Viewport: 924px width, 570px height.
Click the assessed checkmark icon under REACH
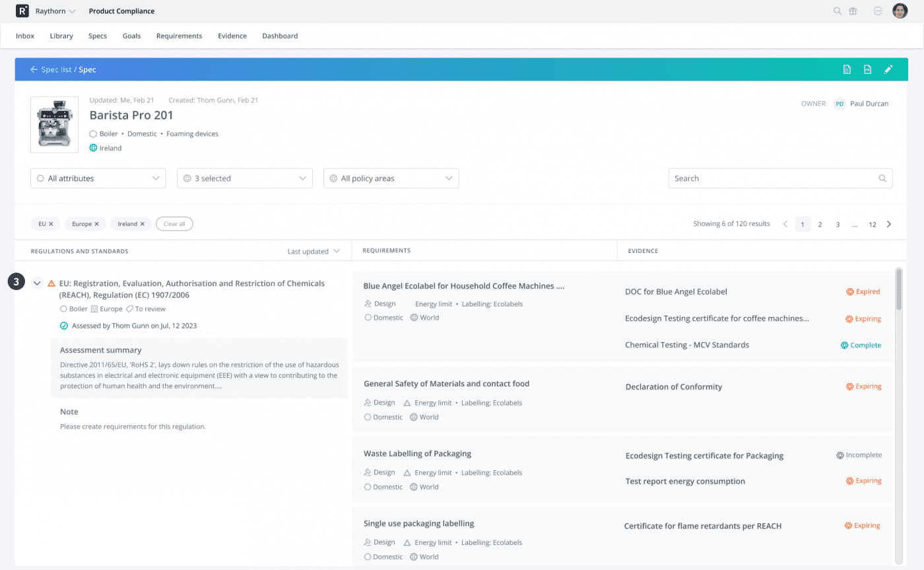64,325
